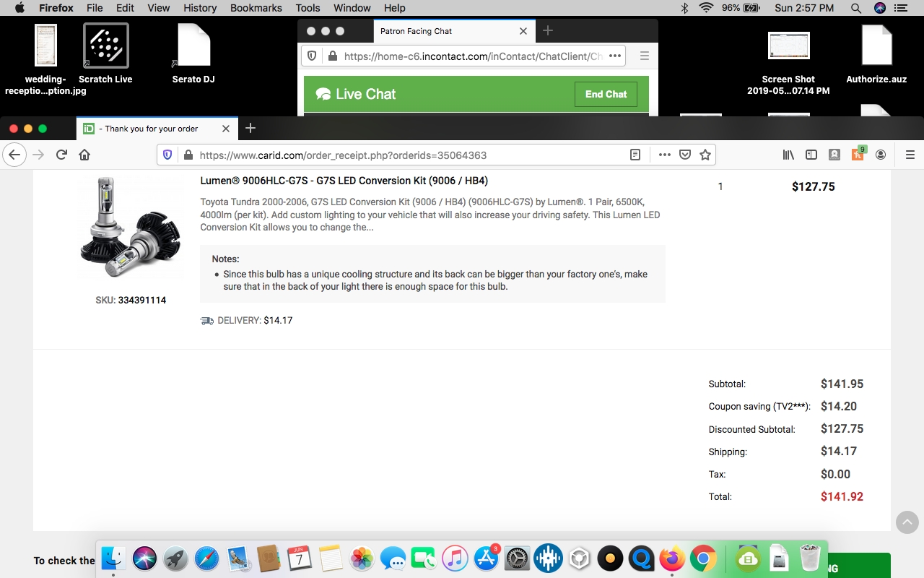Open Launchpad from the Dock
The width and height of the screenshot is (924, 578).
(175, 558)
